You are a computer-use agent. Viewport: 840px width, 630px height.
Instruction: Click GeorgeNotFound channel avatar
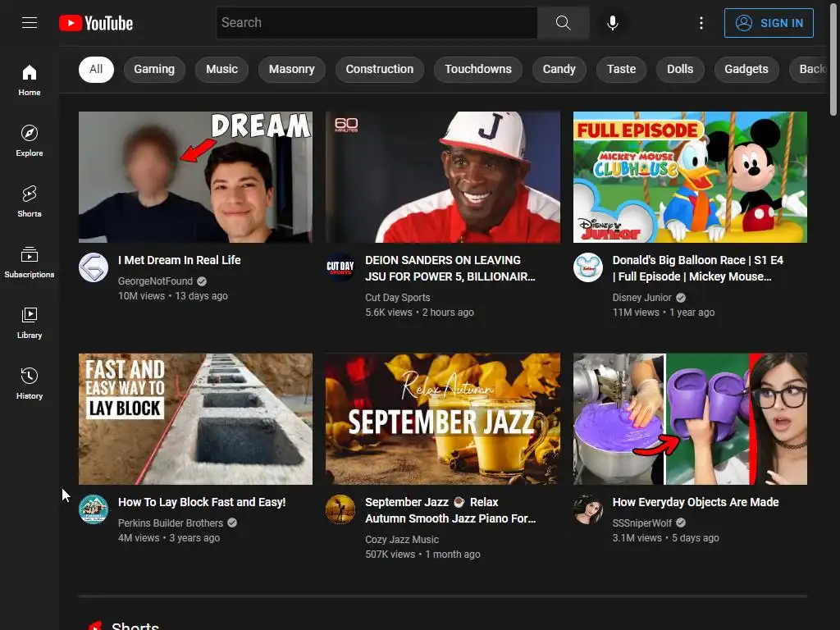pos(94,267)
